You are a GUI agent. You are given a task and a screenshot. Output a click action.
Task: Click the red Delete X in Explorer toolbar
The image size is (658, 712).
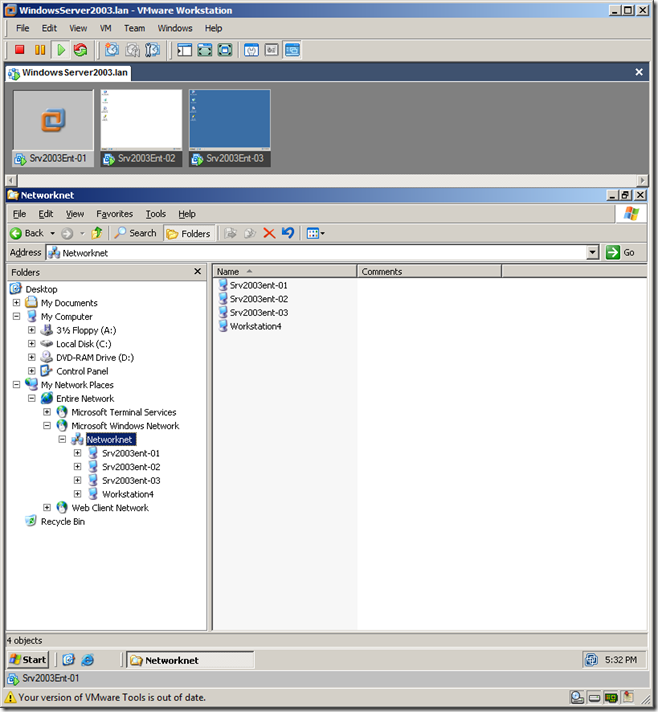[x=269, y=233]
